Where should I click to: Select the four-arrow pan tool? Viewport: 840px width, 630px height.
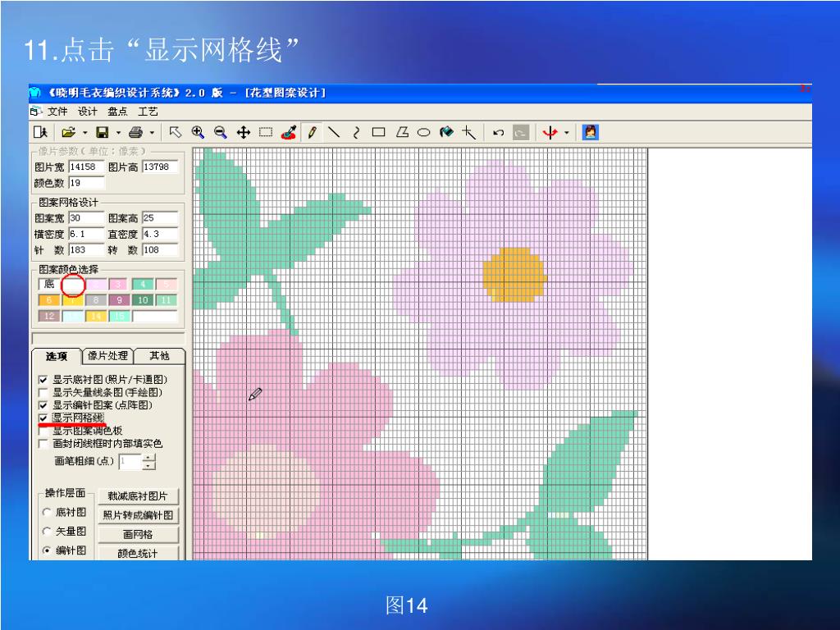243,132
